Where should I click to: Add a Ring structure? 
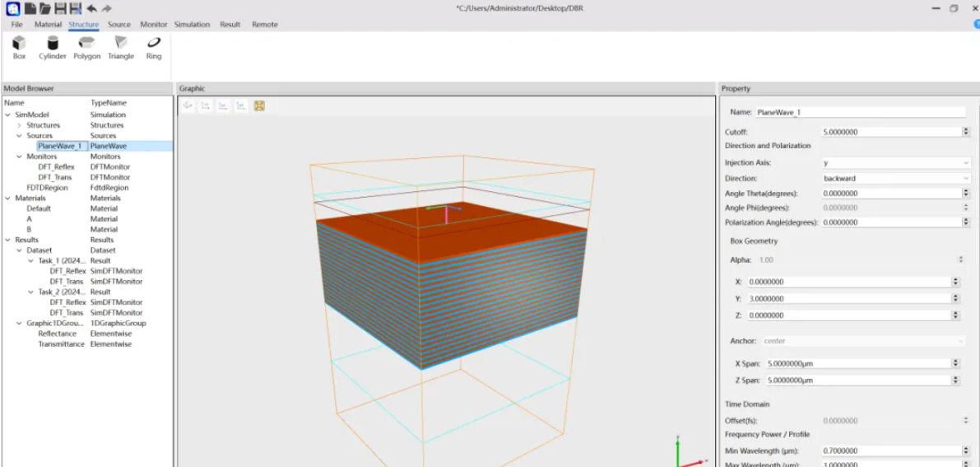(154, 48)
